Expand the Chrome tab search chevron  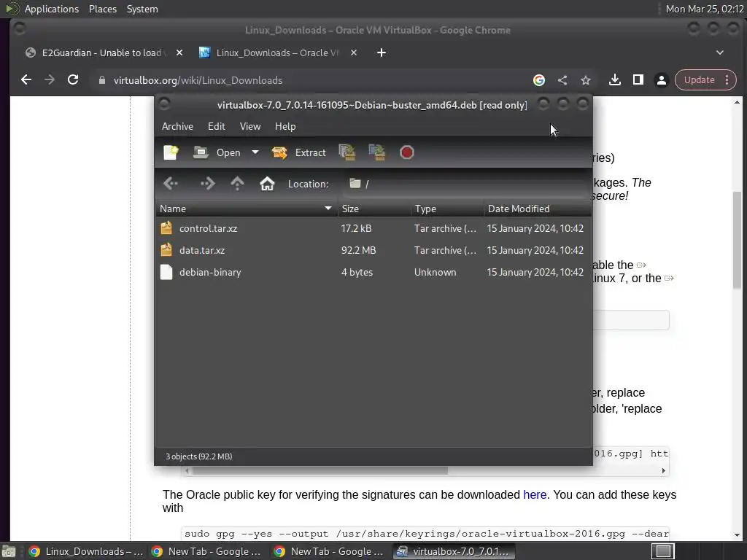720,52
